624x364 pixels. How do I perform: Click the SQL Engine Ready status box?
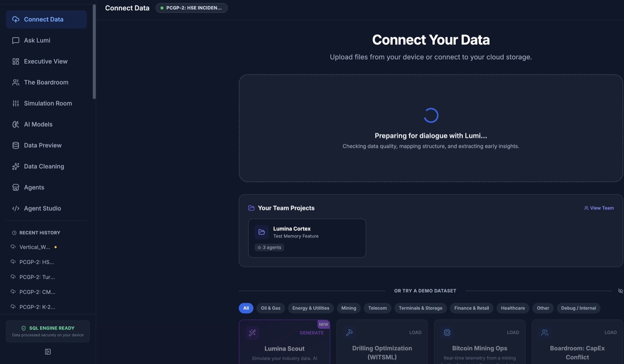(x=48, y=331)
